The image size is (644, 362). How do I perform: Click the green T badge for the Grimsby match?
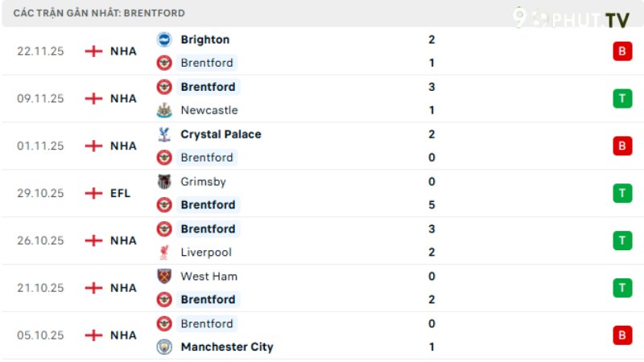point(621,193)
